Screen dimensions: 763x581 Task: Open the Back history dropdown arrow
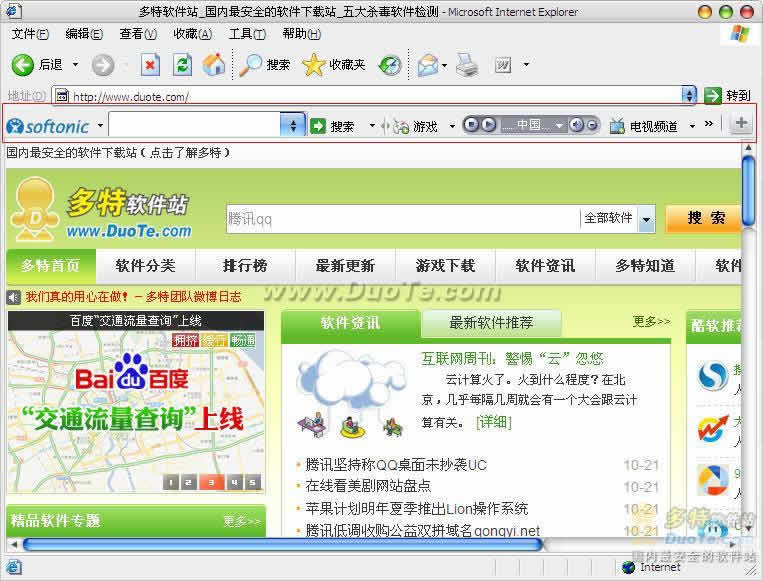tap(75, 64)
